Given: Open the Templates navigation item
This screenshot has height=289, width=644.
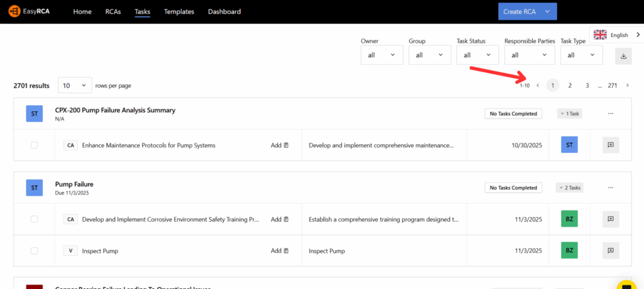Looking at the screenshot, I should pyautogui.click(x=179, y=11).
